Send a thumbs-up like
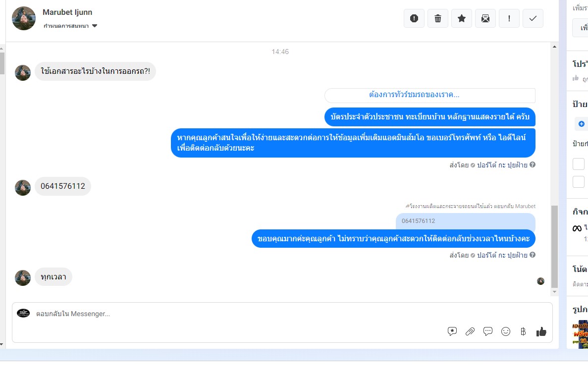588x381 pixels. coord(541,331)
